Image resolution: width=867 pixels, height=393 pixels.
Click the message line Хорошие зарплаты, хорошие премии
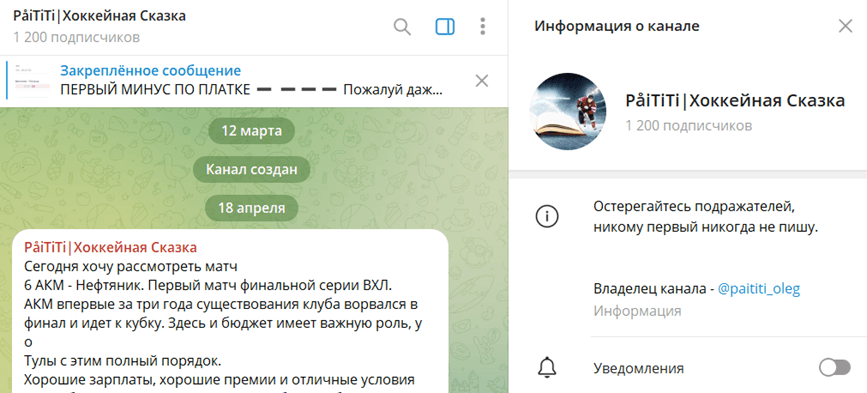click(220, 380)
